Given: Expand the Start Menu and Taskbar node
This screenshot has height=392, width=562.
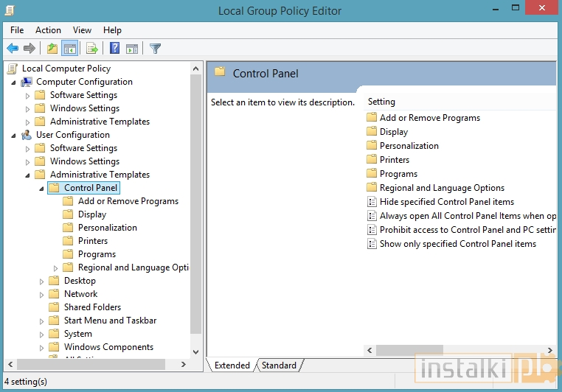Looking at the screenshot, I should pos(41,321).
